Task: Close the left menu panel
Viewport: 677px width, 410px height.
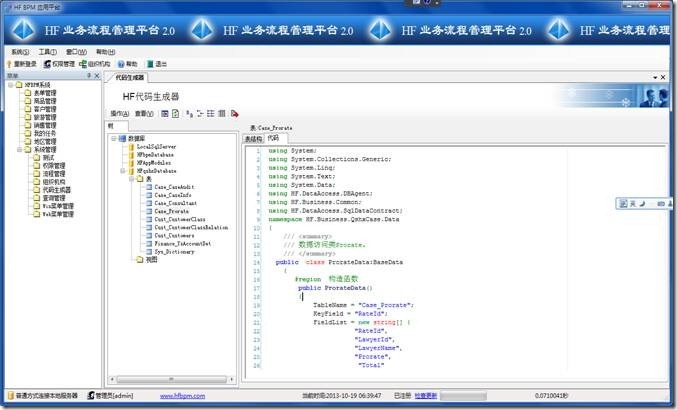Action: 97,76
